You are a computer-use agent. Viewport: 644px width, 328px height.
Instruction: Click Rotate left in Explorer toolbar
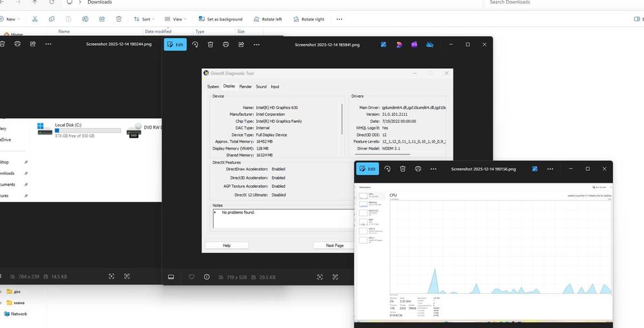point(268,19)
